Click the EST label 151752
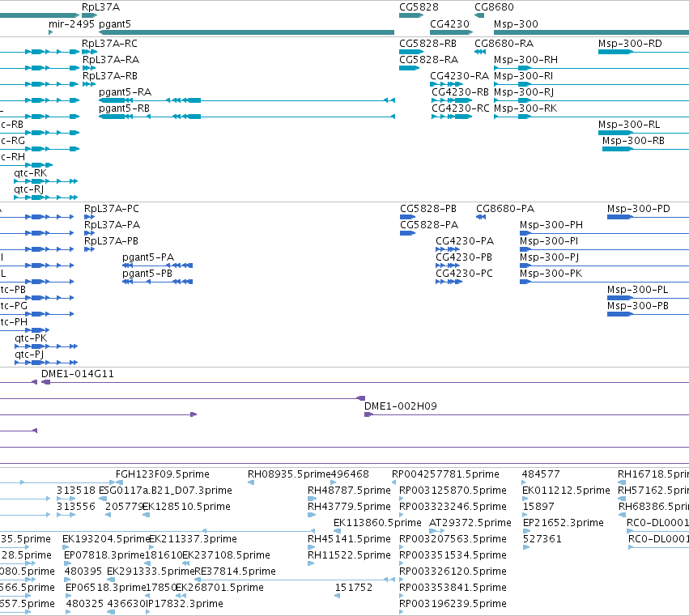This screenshot has height=616, width=689. pos(353,588)
